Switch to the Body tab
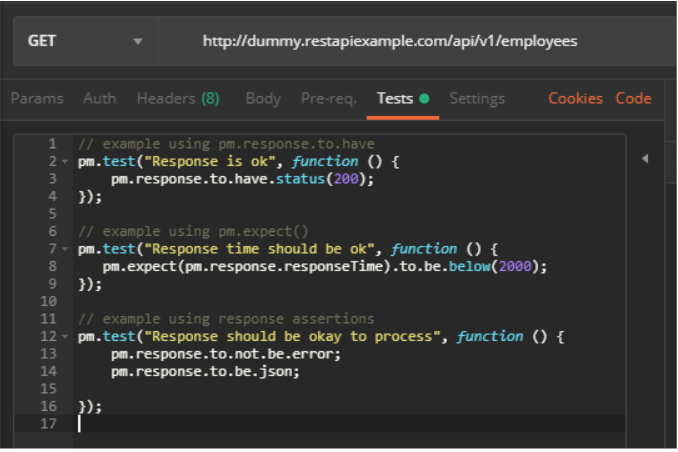The width and height of the screenshot is (678, 452). tap(263, 98)
